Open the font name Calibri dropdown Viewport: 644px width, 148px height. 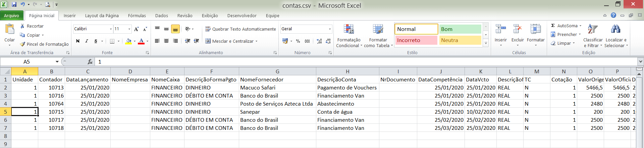coord(111,29)
